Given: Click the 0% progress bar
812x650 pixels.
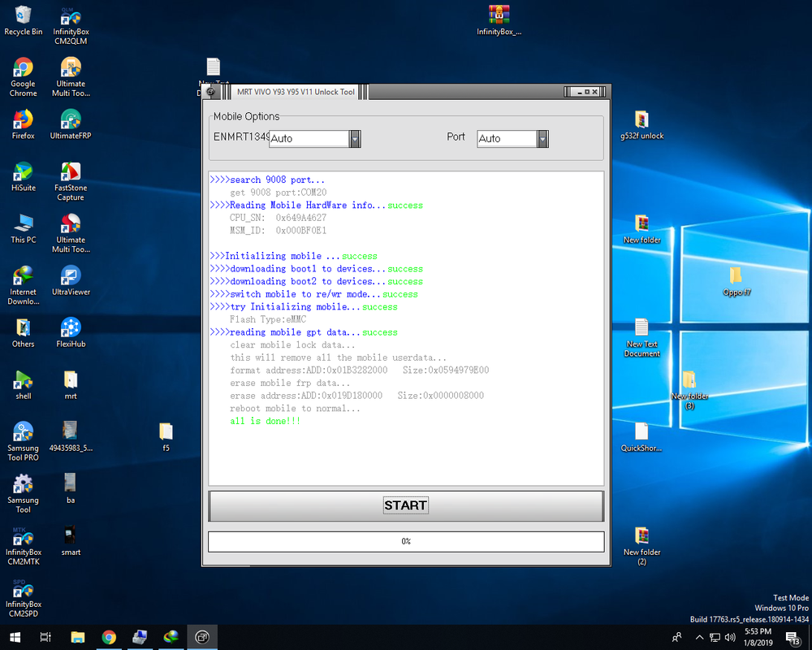Looking at the screenshot, I should click(x=405, y=541).
